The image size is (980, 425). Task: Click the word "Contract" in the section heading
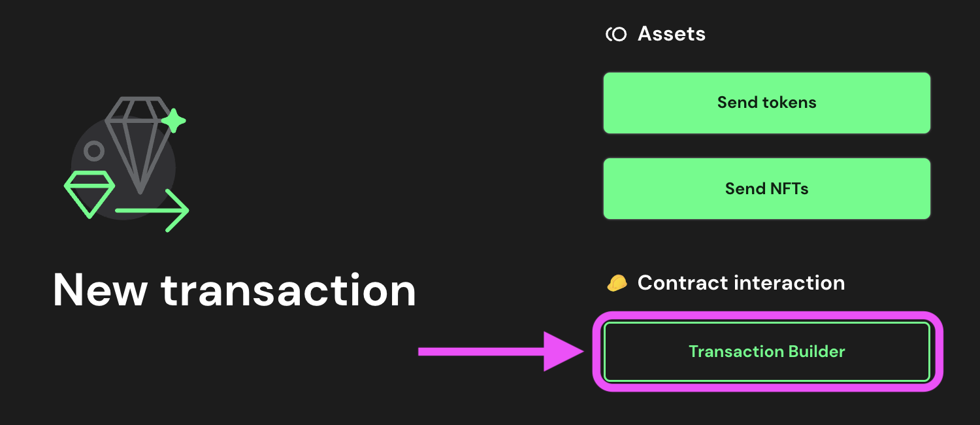(x=682, y=283)
